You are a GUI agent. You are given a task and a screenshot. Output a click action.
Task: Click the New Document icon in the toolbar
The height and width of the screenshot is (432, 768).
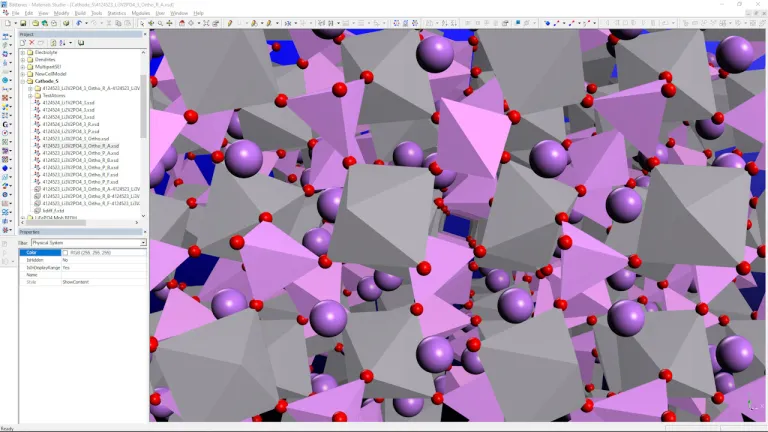point(7,23)
